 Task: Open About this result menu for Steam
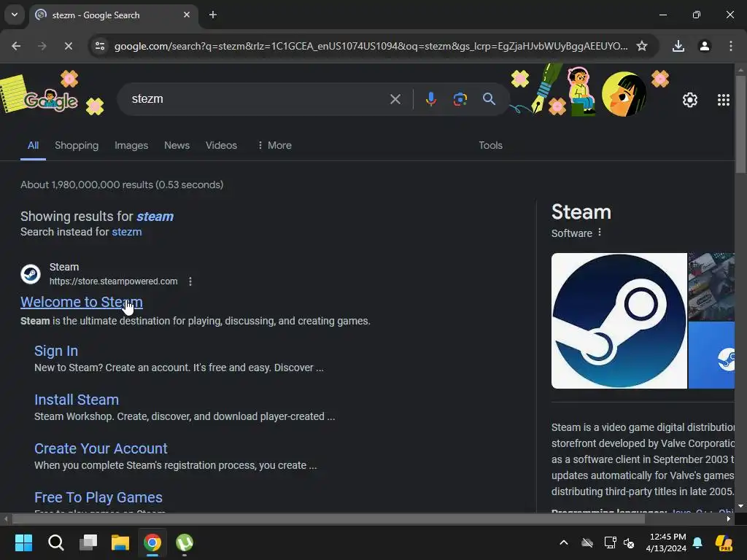(190, 281)
